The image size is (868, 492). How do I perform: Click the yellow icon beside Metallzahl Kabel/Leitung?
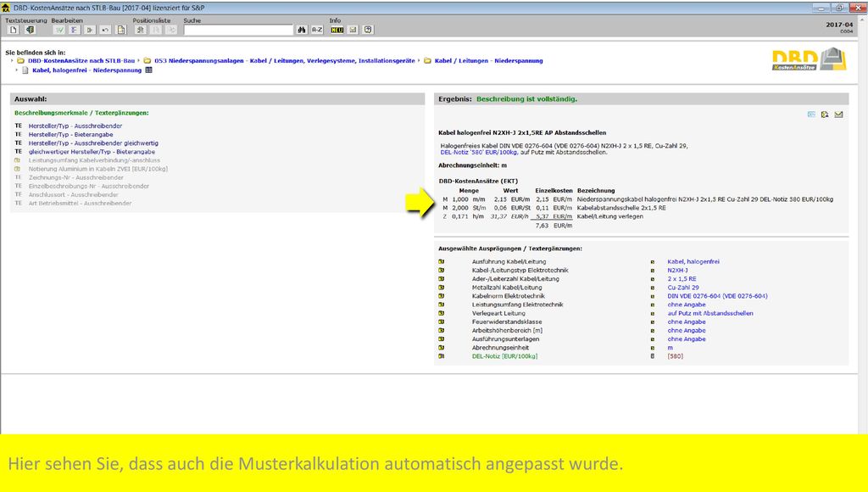pyautogui.click(x=441, y=288)
